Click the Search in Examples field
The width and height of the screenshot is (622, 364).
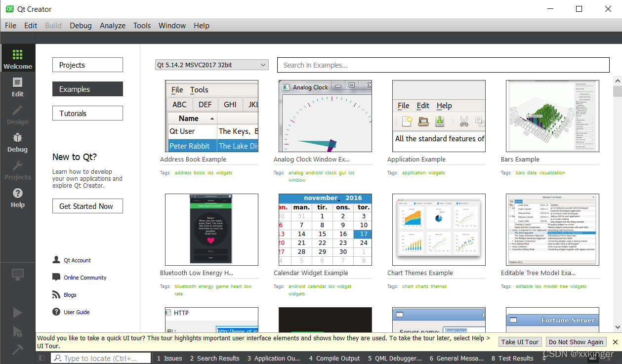[443, 65]
